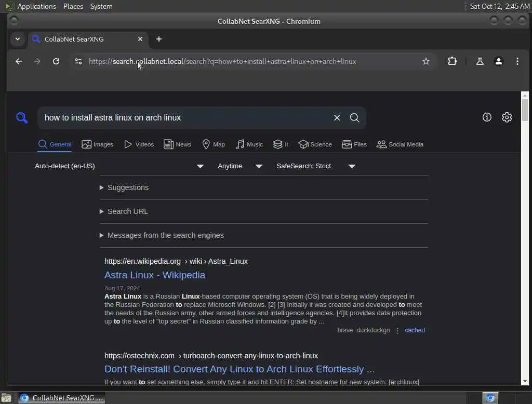Open the System menu
The width and height of the screenshot is (532, 404).
click(x=101, y=6)
